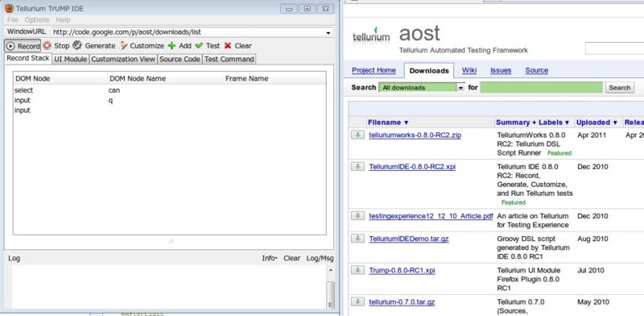Image resolution: width=644 pixels, height=316 pixels.
Task: Click download arrow icon for telluriumworks-0.8.0-RC2.zip
Action: point(357,135)
